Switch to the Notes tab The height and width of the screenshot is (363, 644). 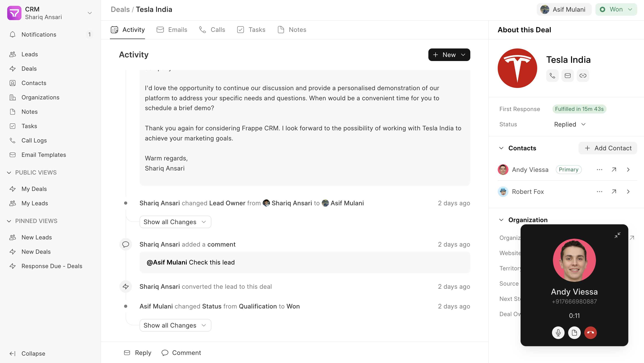[292, 30]
